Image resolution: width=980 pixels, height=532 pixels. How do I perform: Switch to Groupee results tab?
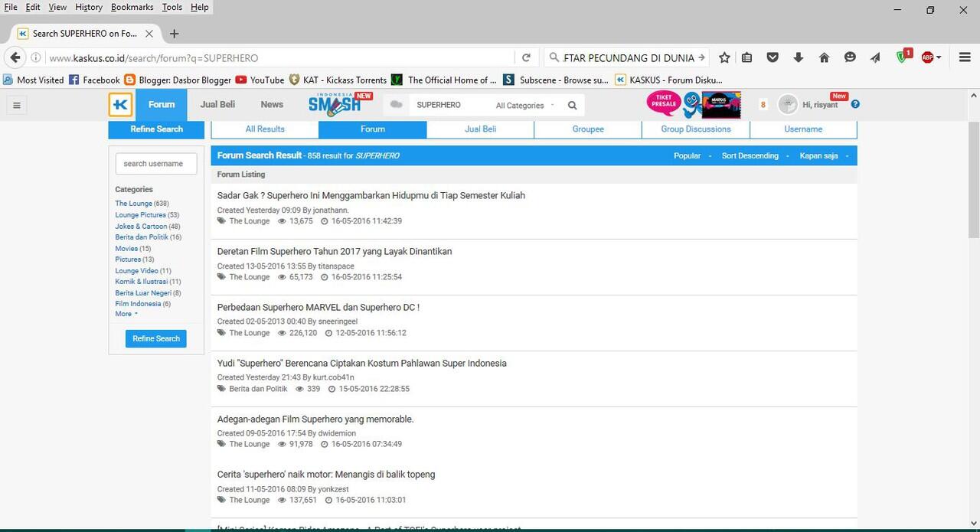pos(588,129)
